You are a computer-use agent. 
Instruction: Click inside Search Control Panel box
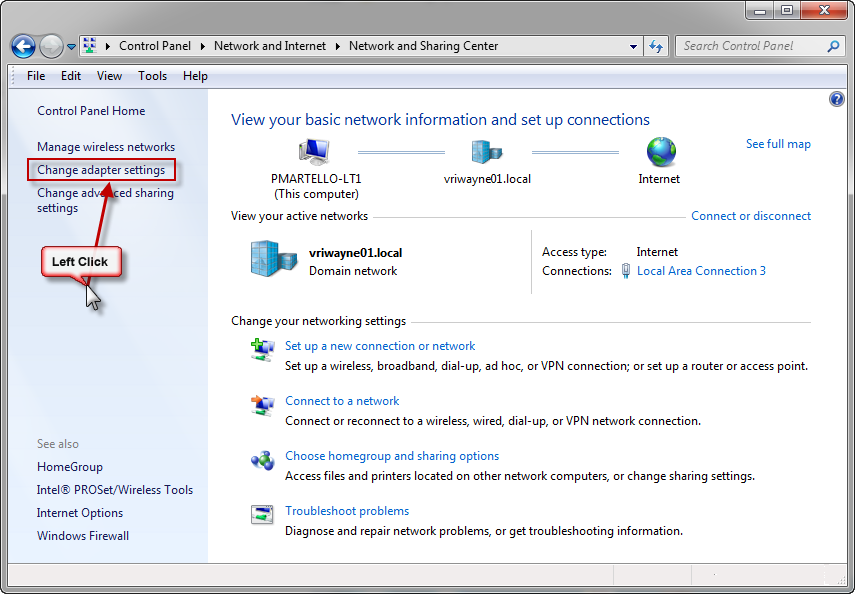click(x=752, y=46)
